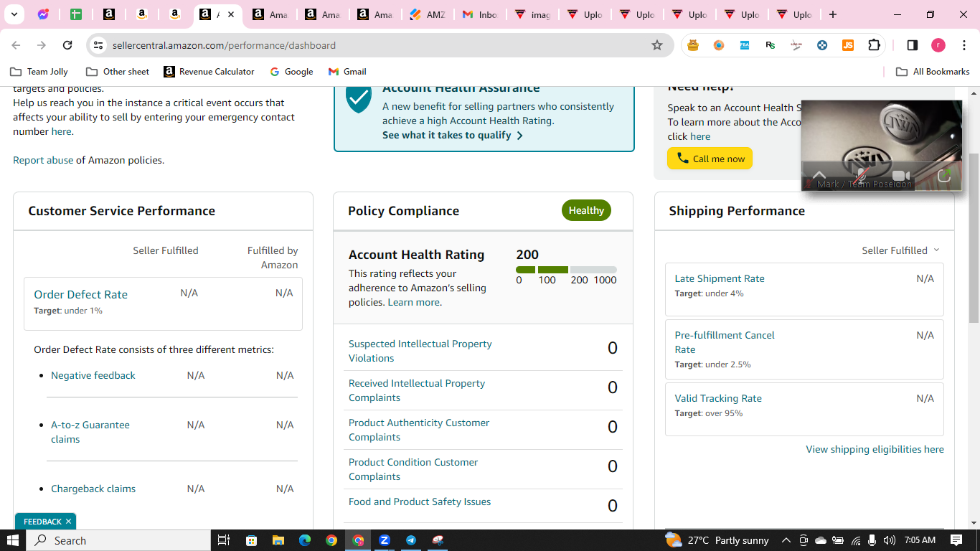Show hidden system tray icons
Viewport: 980px width, 551px height.
click(x=786, y=540)
